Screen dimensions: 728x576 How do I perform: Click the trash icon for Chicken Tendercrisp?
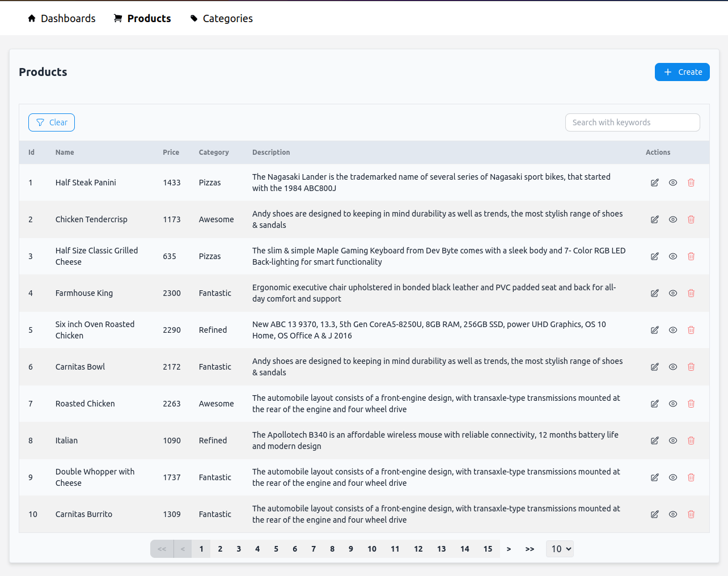691,219
